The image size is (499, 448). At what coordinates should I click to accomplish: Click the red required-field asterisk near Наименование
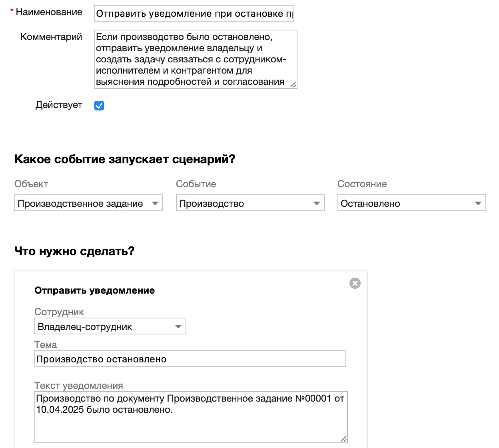point(11,10)
